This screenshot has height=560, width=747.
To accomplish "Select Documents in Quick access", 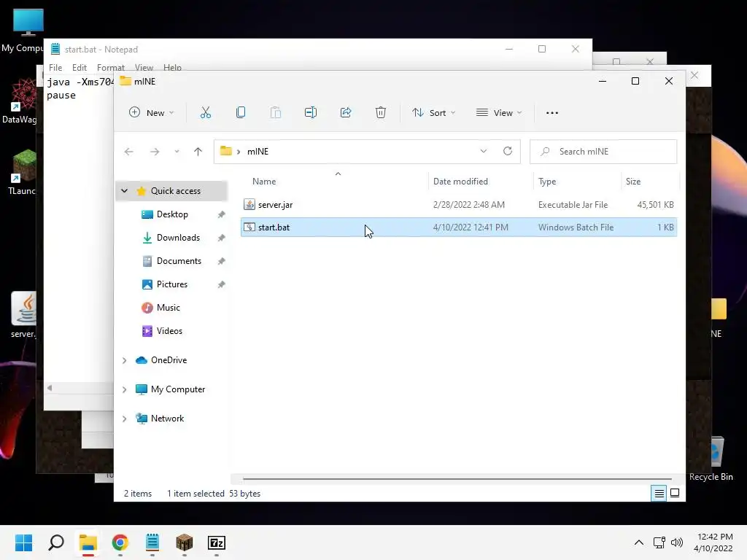I will tap(179, 261).
